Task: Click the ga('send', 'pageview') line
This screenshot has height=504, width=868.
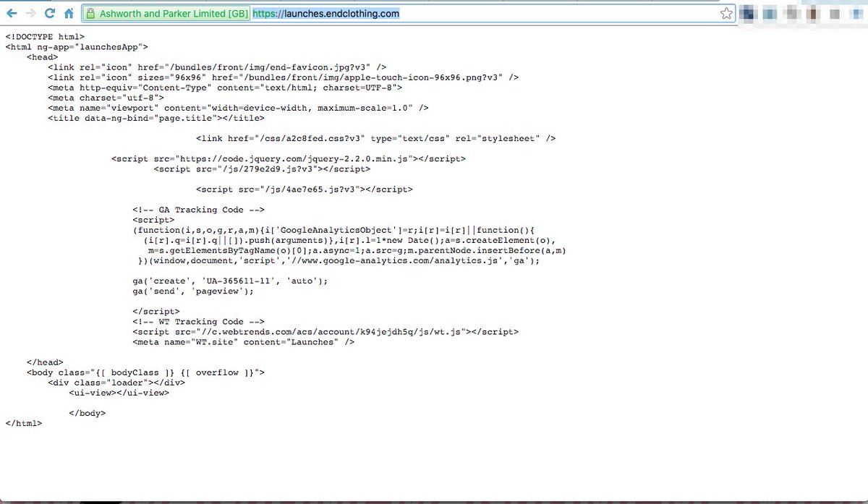Action: pyautogui.click(x=193, y=291)
